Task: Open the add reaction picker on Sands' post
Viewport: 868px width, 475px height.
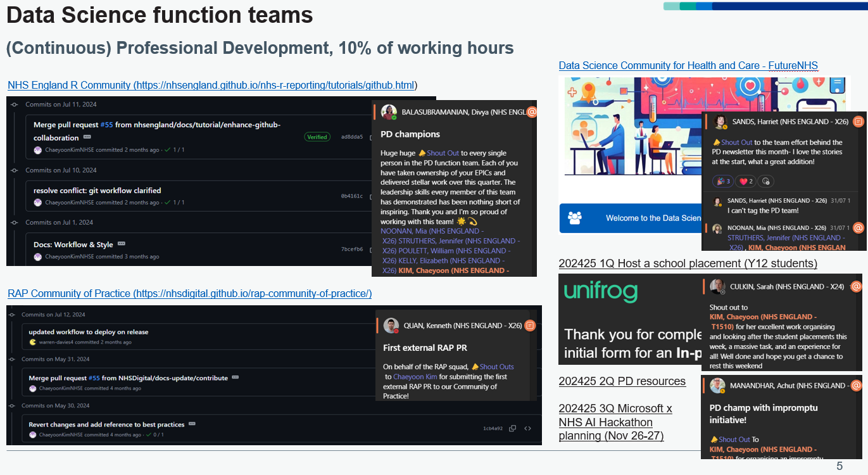Action: tap(765, 181)
